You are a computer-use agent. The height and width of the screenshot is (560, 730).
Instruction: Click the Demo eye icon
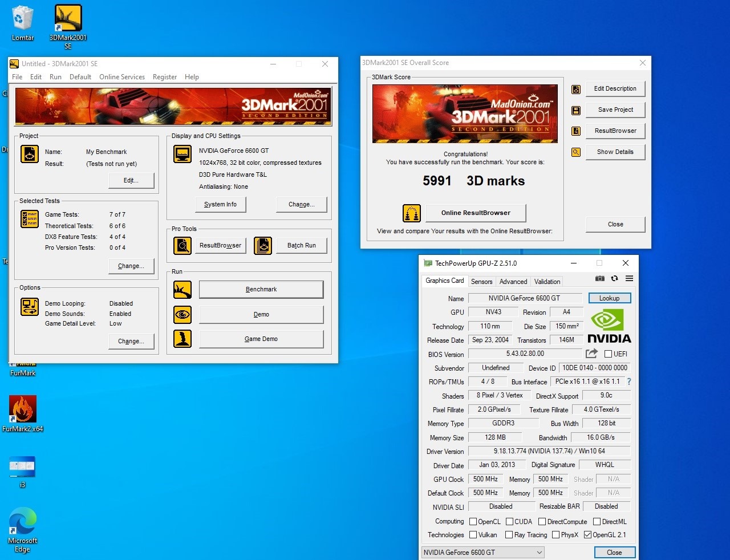pyautogui.click(x=182, y=314)
